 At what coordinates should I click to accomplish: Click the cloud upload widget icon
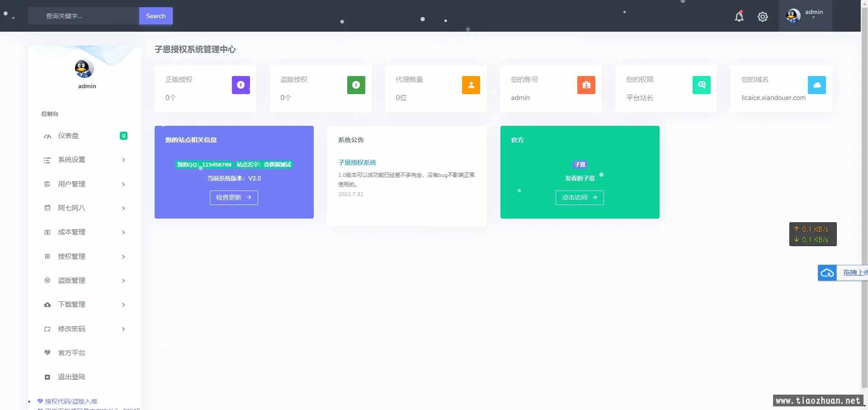(827, 273)
